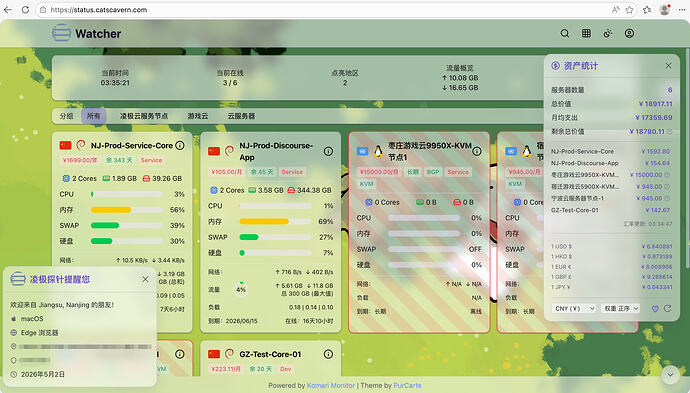The height and width of the screenshot is (393, 690).
Task: Switch to table grid view icon
Action: tap(586, 33)
